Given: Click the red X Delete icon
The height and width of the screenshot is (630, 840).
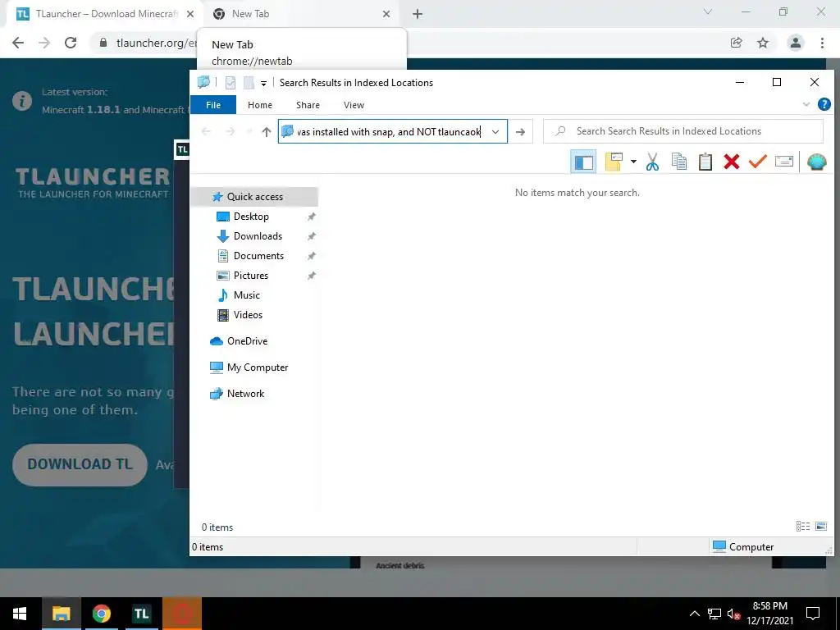Looking at the screenshot, I should (731, 162).
